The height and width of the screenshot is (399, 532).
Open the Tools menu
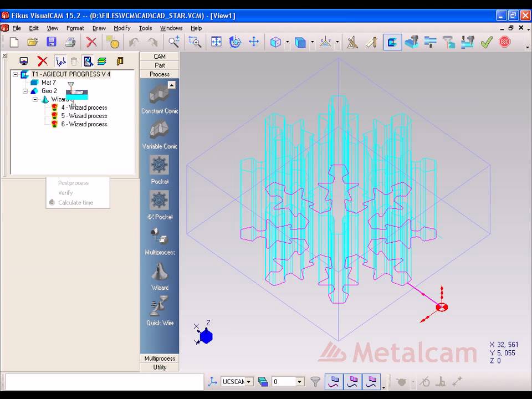(145, 28)
